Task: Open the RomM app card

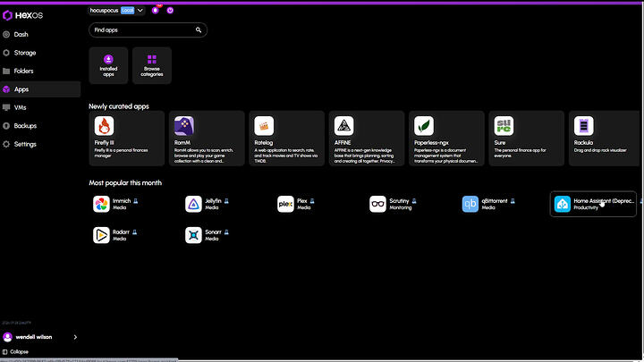Action: click(207, 139)
